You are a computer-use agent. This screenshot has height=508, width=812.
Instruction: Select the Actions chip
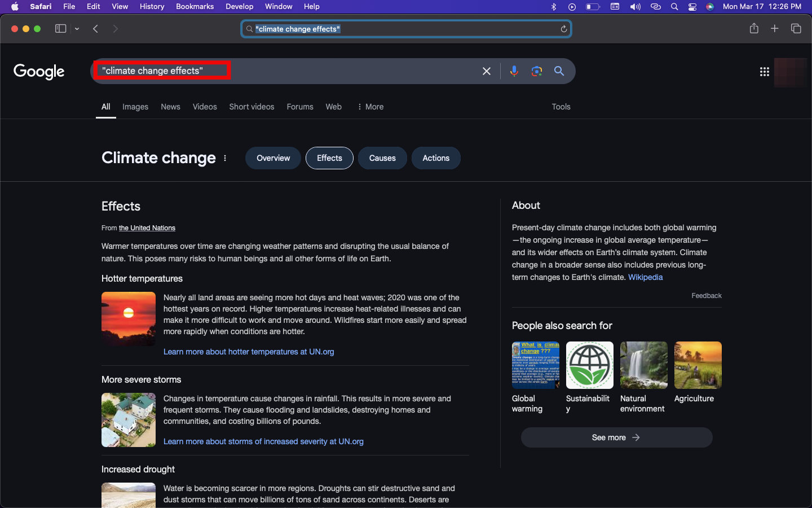tap(436, 158)
